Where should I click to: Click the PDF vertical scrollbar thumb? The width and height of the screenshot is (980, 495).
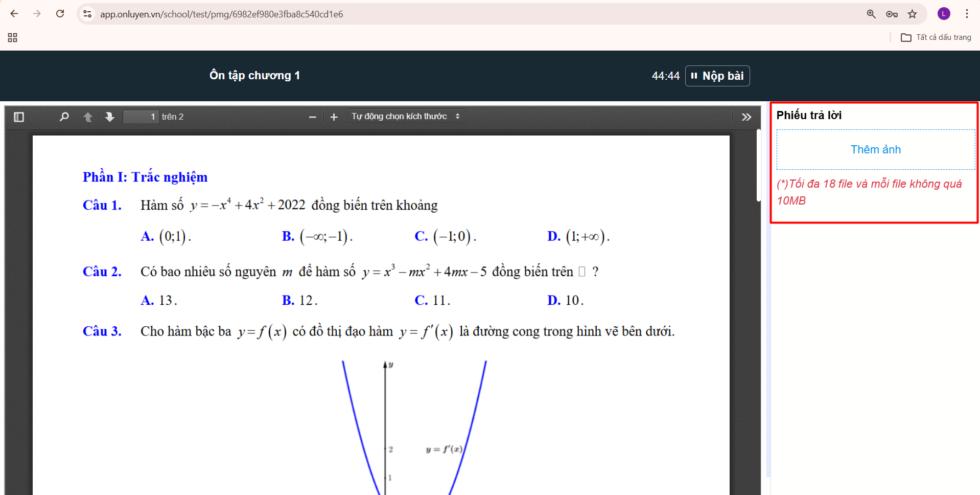758,166
